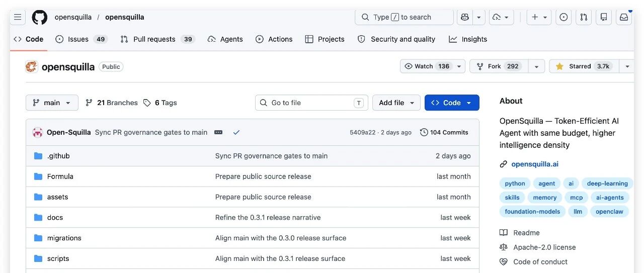Click the Code of conduct heart icon

504,262
